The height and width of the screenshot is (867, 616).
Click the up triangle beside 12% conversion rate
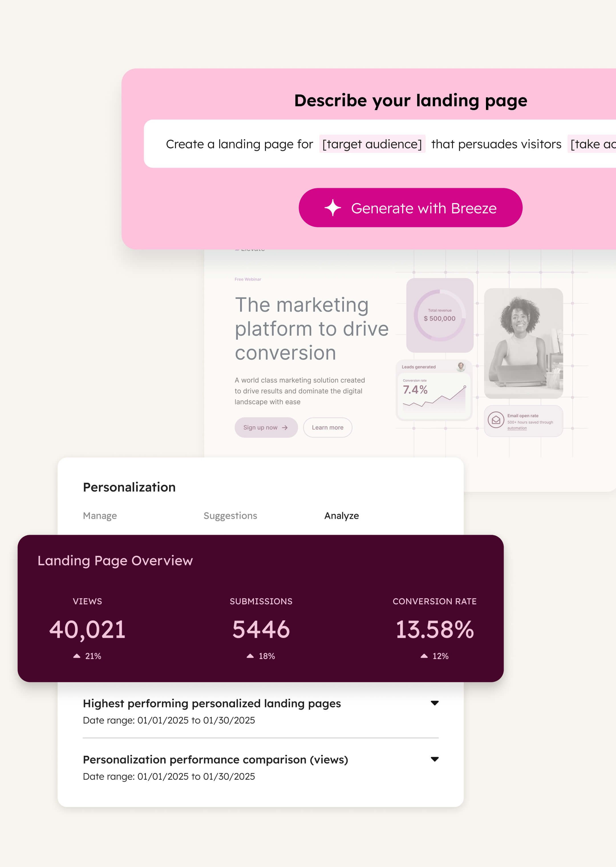(424, 656)
